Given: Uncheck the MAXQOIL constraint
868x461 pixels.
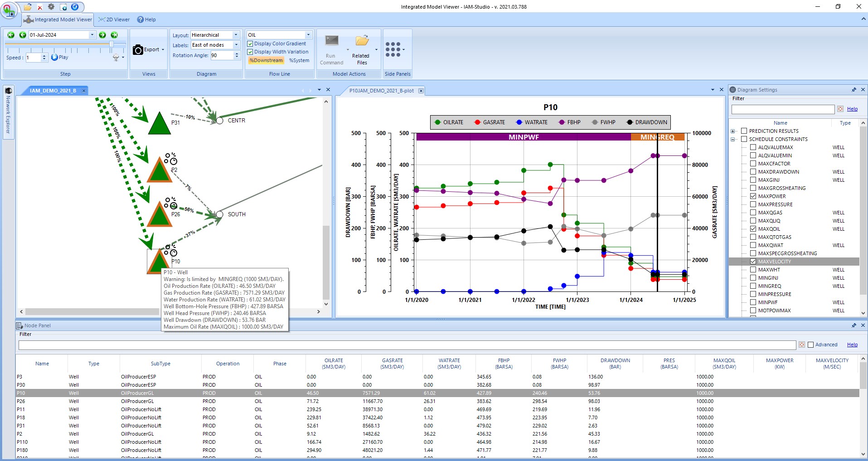Looking at the screenshot, I should click(753, 229).
